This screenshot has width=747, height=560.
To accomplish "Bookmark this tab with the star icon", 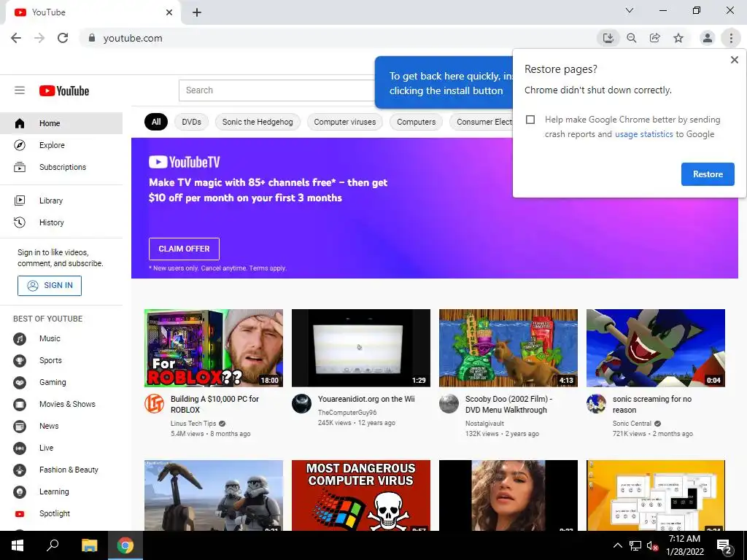I will pyautogui.click(x=678, y=38).
